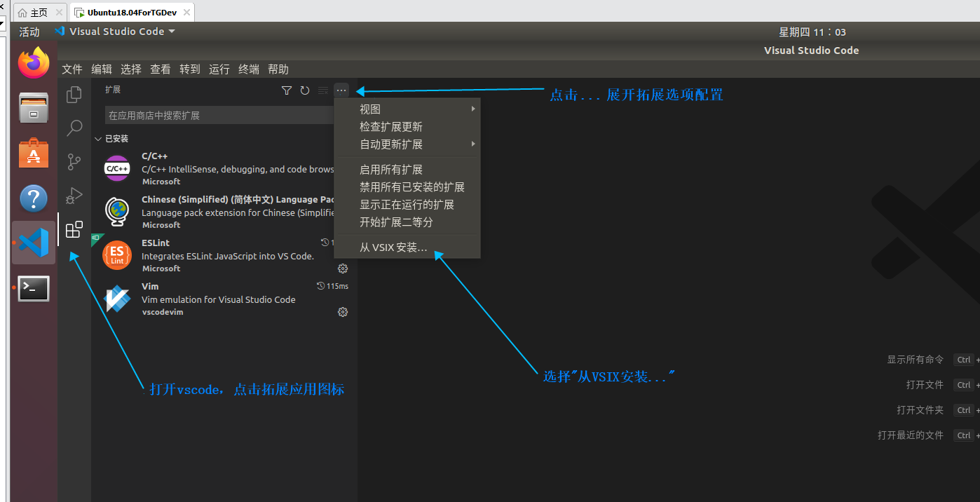980x502 pixels.
Task: Click the vscodevim publisher label
Action: click(x=162, y=312)
